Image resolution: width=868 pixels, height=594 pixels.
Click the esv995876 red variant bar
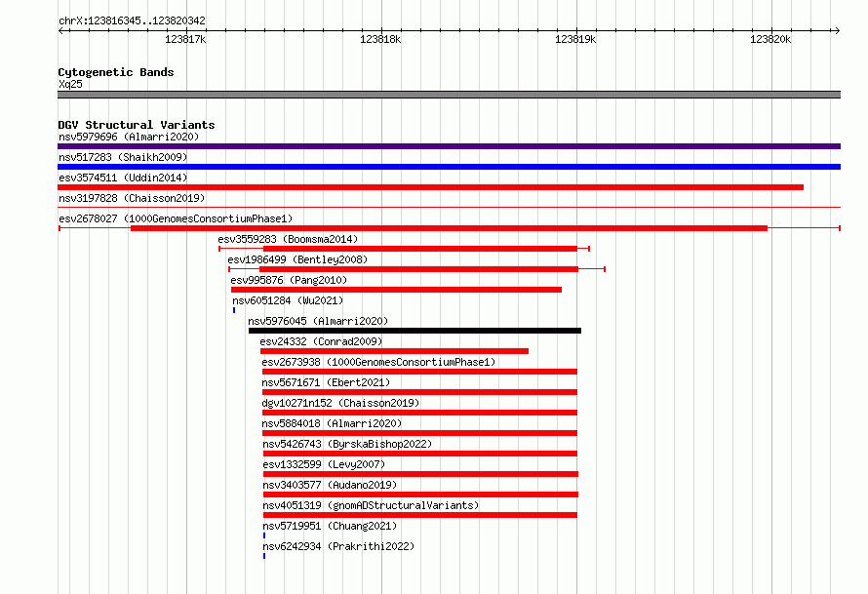[396, 290]
